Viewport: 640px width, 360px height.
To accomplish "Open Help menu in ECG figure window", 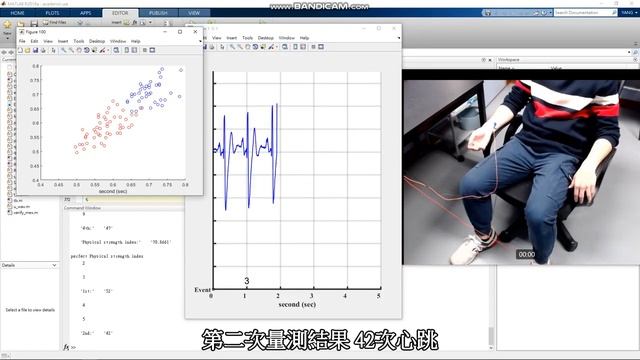I will click(304, 38).
